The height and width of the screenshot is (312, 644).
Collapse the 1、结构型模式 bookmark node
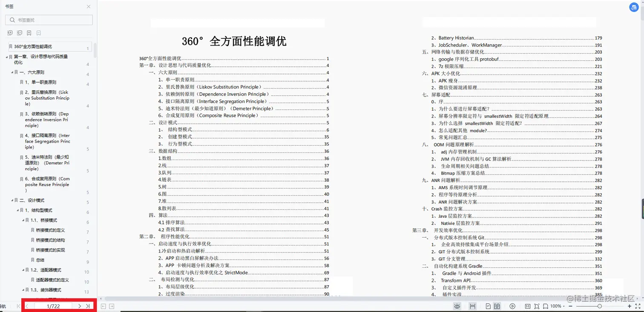[x=18, y=210]
